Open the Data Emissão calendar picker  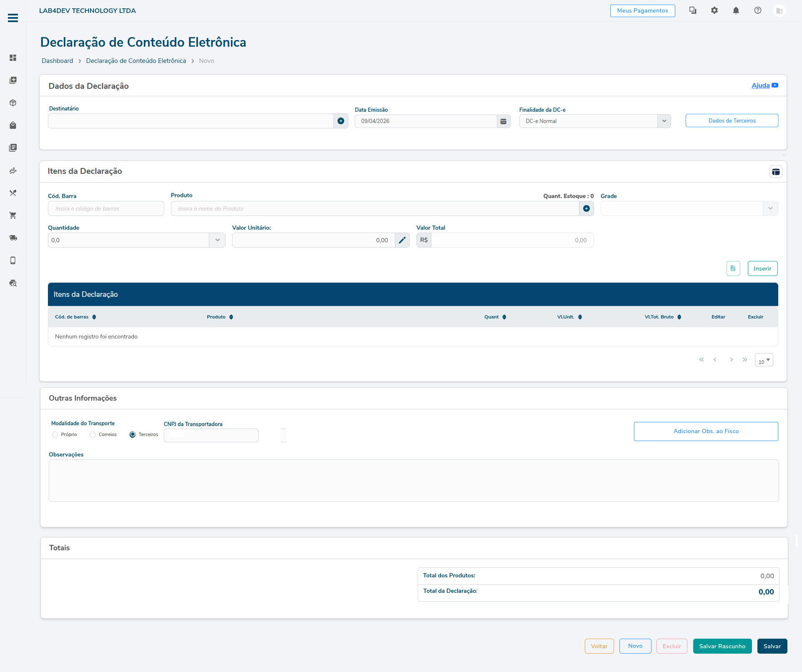(503, 121)
